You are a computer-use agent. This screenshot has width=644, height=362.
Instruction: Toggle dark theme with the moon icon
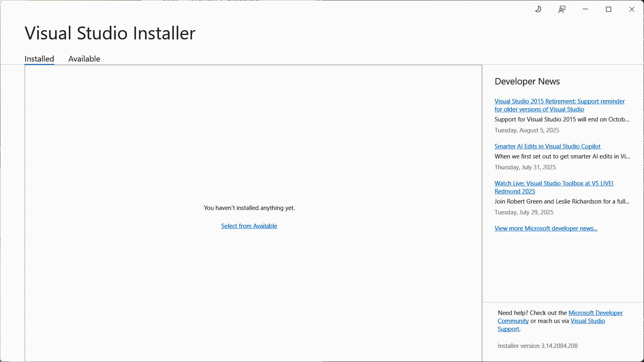pyautogui.click(x=538, y=9)
